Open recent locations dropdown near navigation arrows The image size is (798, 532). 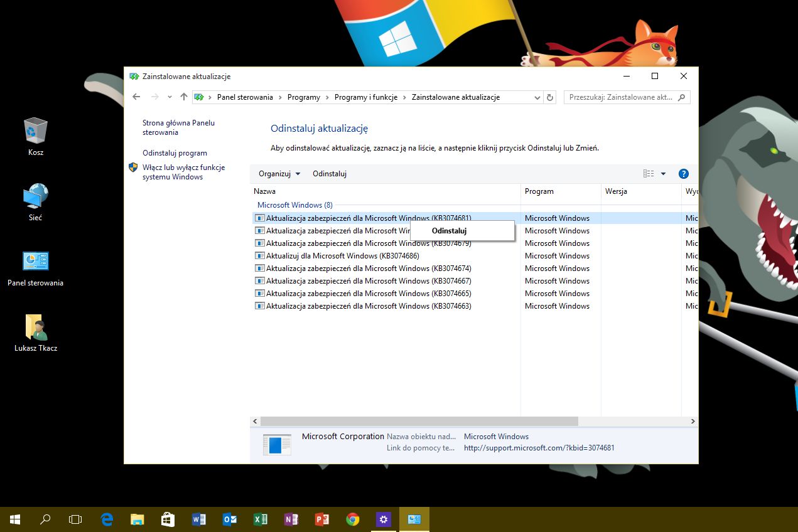tap(170, 97)
